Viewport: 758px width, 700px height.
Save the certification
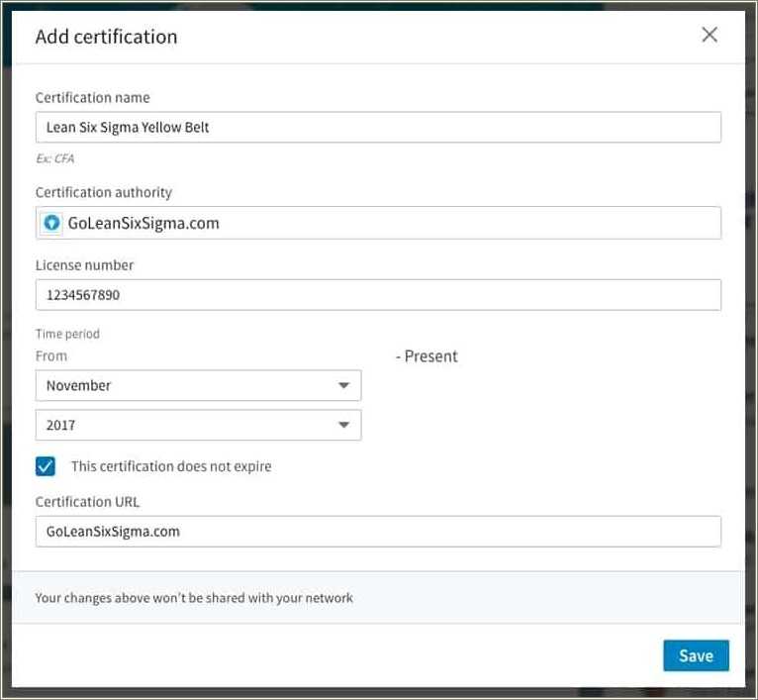coord(696,655)
